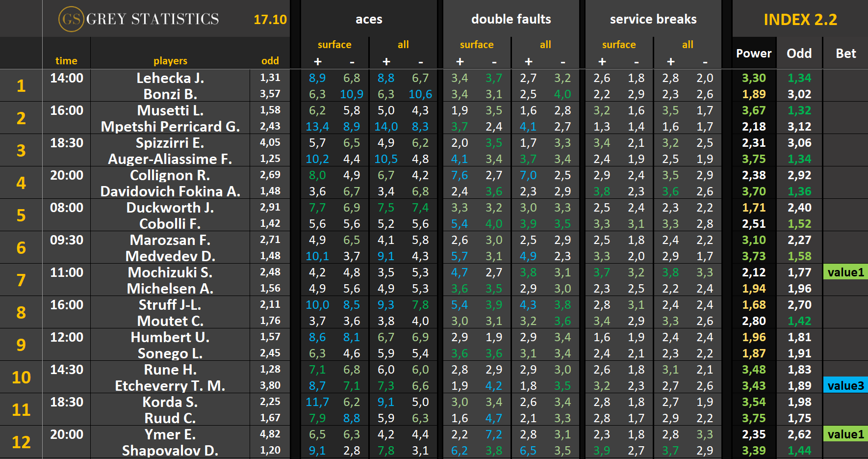Click value1 badge in Mochizuki S. row

pyautogui.click(x=845, y=272)
